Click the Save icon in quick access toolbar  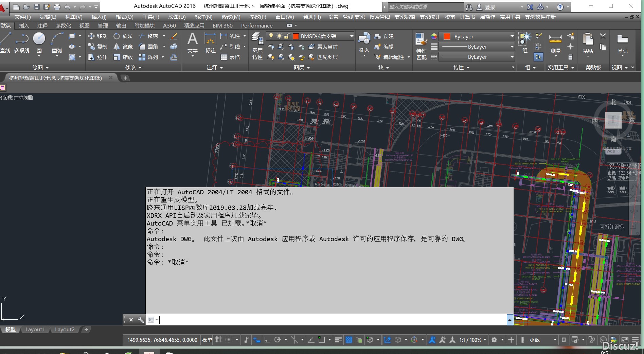coord(37,6)
